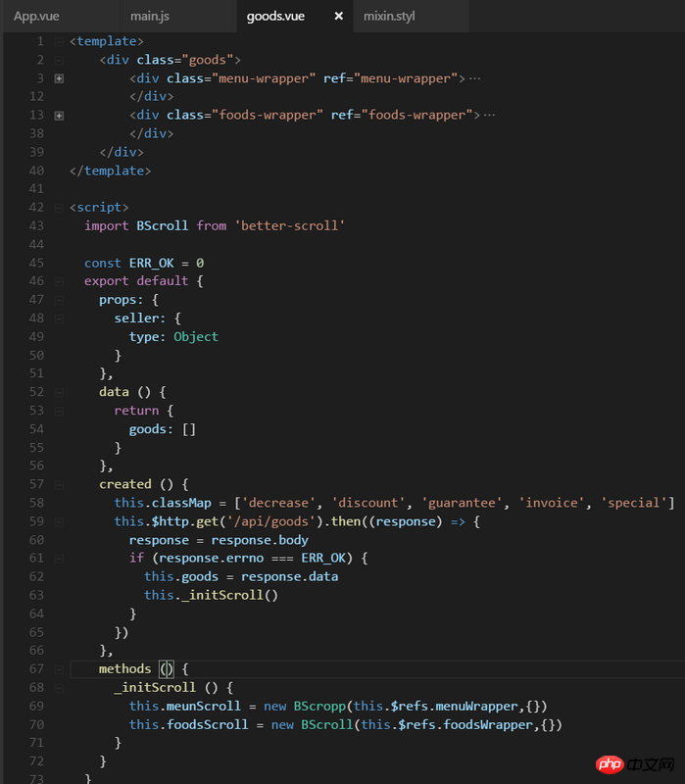Collapse the data function at line 52
The image size is (685, 784).
pyautogui.click(x=59, y=393)
